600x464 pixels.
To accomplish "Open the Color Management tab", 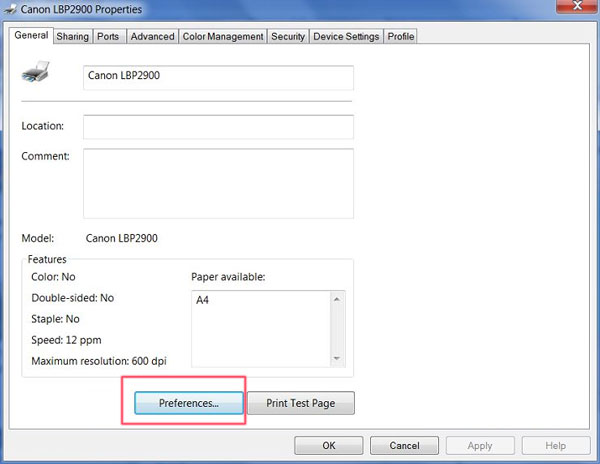I will coord(223,37).
